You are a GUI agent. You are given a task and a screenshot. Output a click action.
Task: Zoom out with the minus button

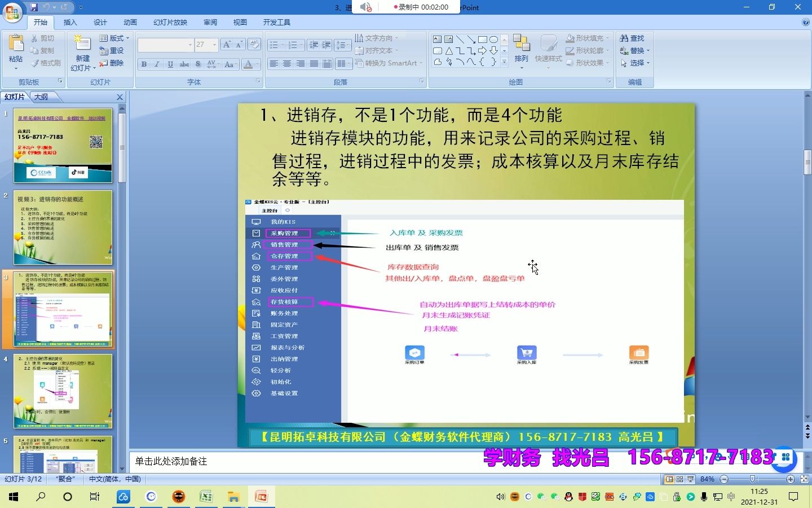point(725,479)
